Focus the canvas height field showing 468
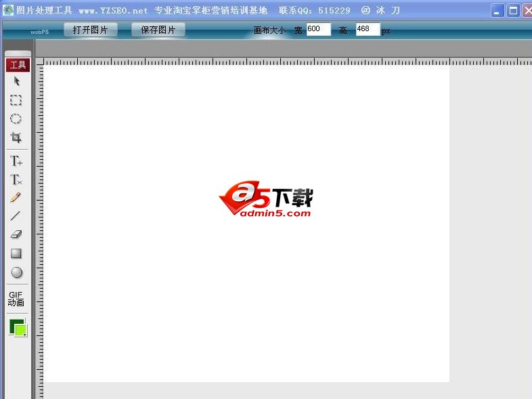The height and width of the screenshot is (399, 532). 368,29
